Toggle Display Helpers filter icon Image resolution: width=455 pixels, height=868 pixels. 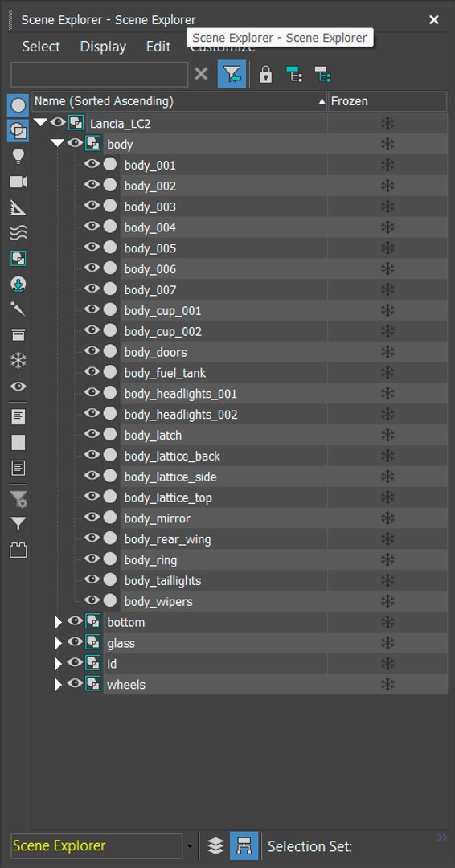(18, 207)
